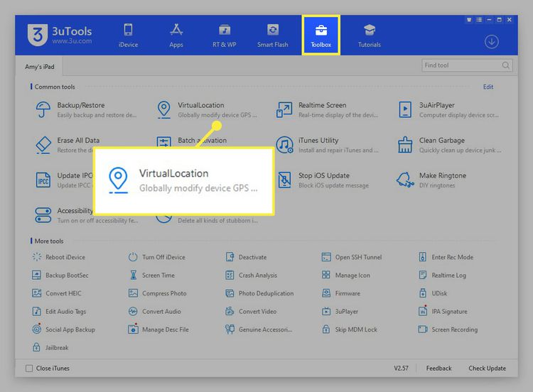
Task: Open Social App Backup
Action: tap(63, 330)
